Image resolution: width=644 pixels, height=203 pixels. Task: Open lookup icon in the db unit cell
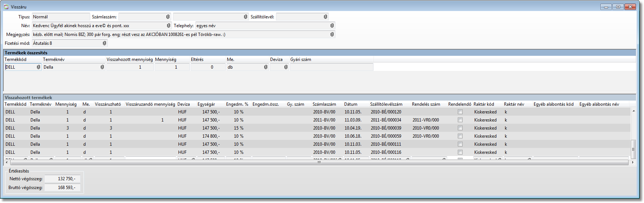266,67
